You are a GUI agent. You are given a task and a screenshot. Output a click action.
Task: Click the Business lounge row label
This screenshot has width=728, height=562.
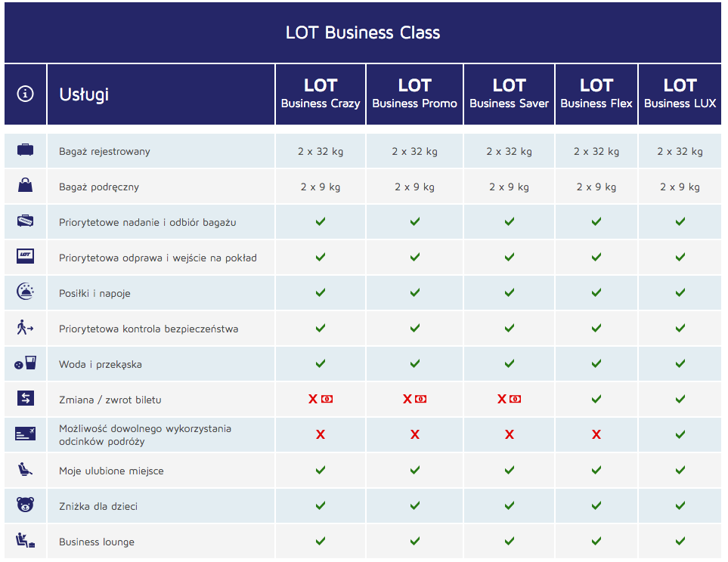click(97, 542)
